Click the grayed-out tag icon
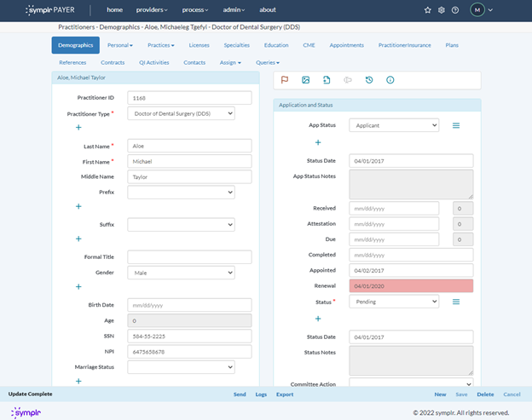 [348, 80]
